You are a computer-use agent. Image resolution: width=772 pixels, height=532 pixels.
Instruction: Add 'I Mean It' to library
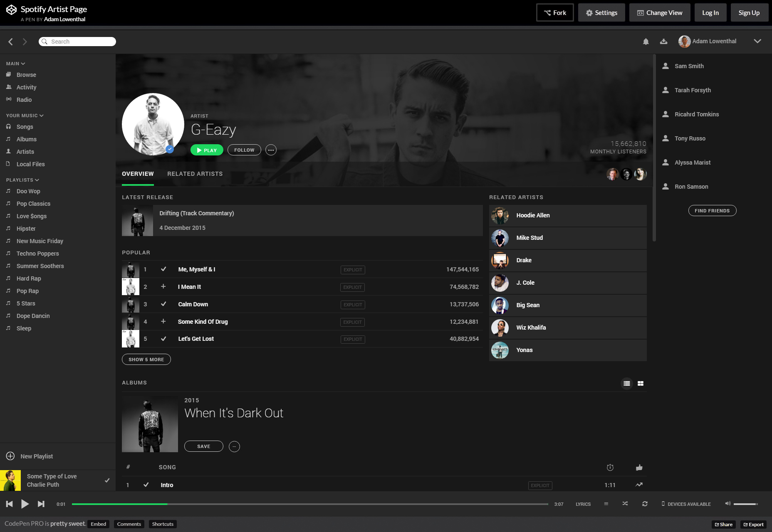tap(163, 287)
